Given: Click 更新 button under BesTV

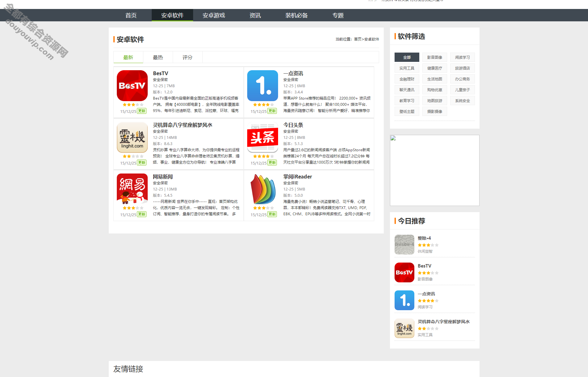Looking at the screenshot, I should [142, 111].
